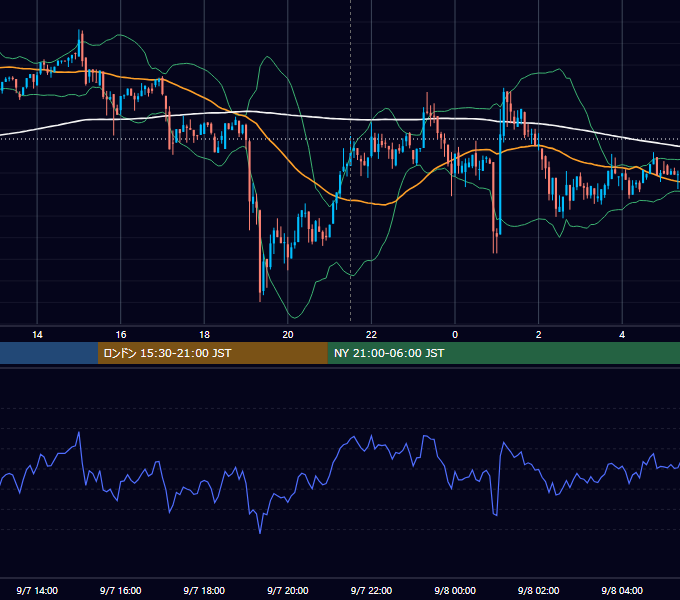Click the blue session bar before ロンドン
680x600 pixels.
(49, 353)
